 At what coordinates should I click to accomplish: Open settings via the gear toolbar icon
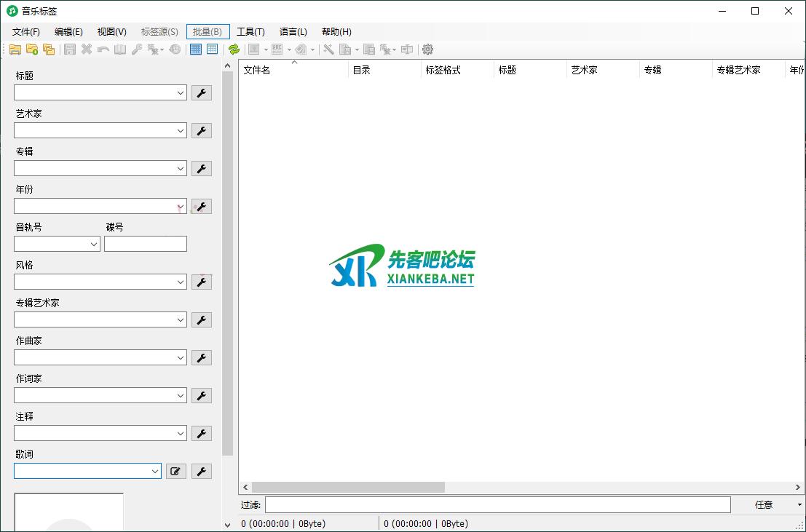tap(427, 49)
